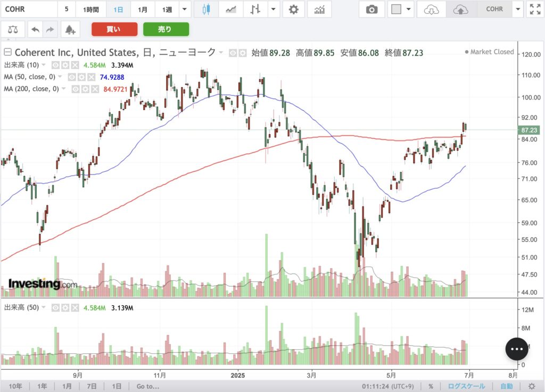Choose the bar chart style icon

point(255,10)
